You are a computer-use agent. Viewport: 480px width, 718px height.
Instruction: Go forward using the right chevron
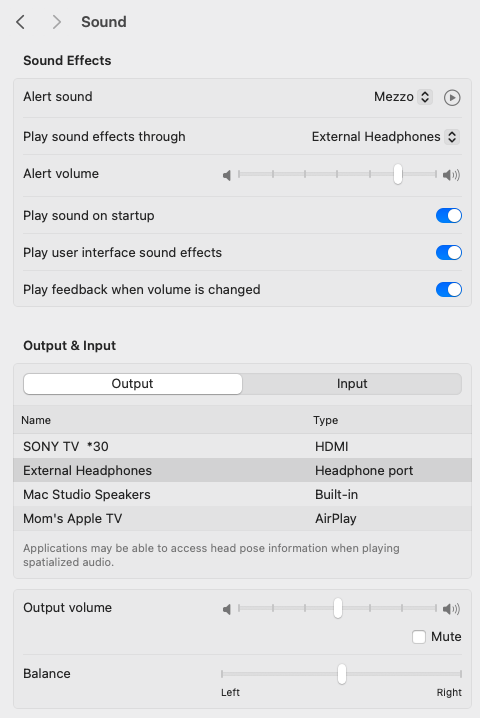coord(56,22)
